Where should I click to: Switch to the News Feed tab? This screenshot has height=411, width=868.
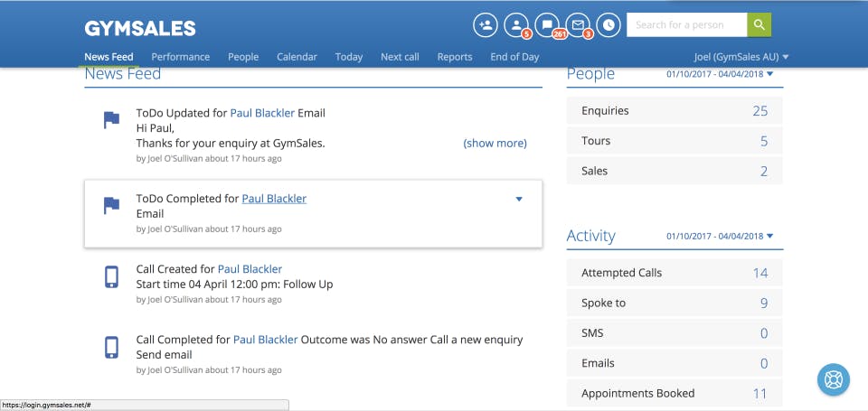pyautogui.click(x=108, y=56)
